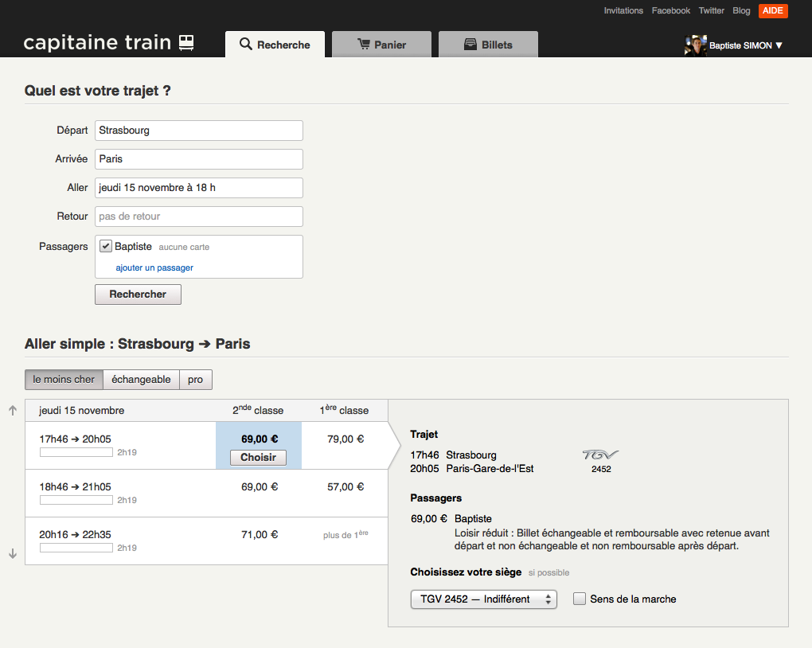Show earlier trains with the up arrow
The width and height of the screenshot is (812, 648).
[x=13, y=410]
